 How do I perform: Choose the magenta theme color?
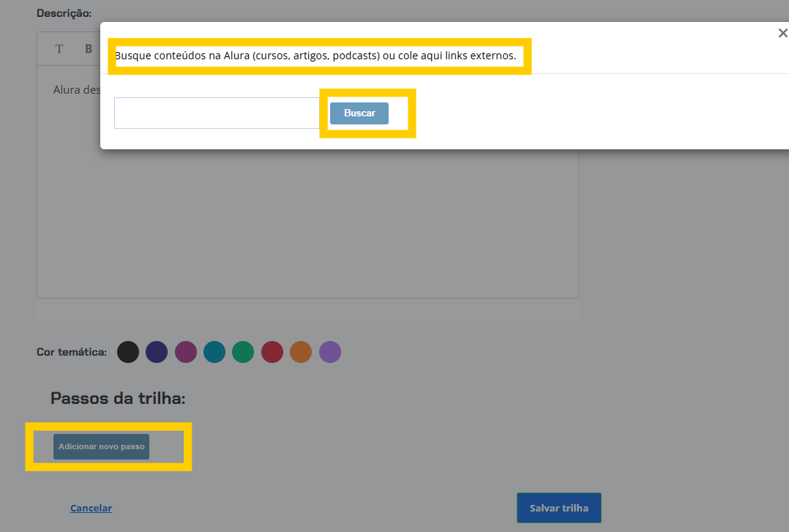186,352
